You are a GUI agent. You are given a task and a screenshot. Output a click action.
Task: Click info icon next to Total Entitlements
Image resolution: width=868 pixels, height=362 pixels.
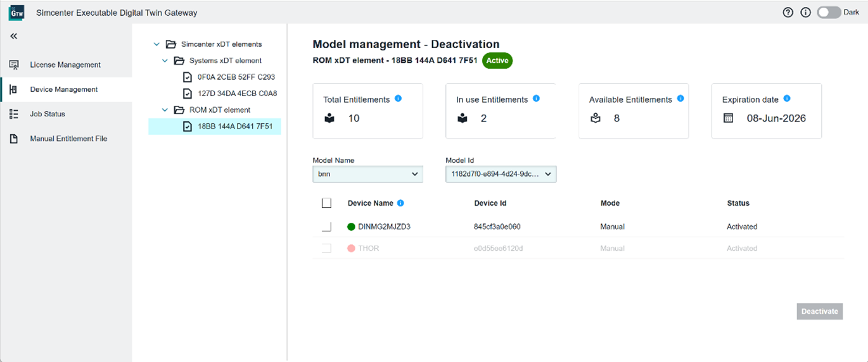[398, 99]
